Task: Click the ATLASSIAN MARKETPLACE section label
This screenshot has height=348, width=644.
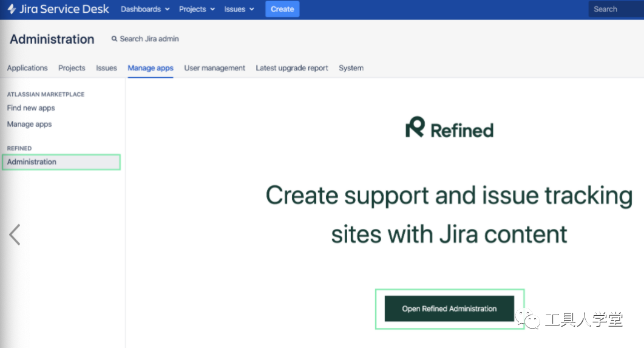Action: [x=46, y=94]
